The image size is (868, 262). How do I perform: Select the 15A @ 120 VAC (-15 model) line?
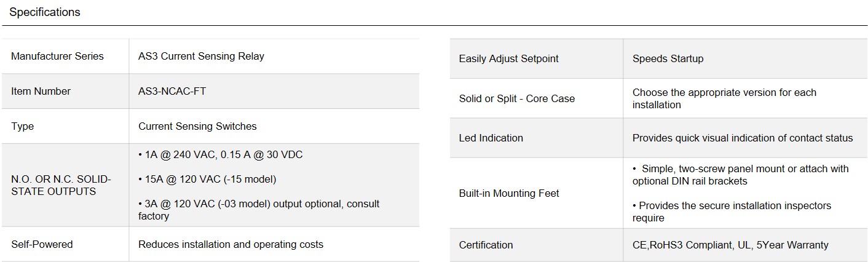(x=207, y=179)
